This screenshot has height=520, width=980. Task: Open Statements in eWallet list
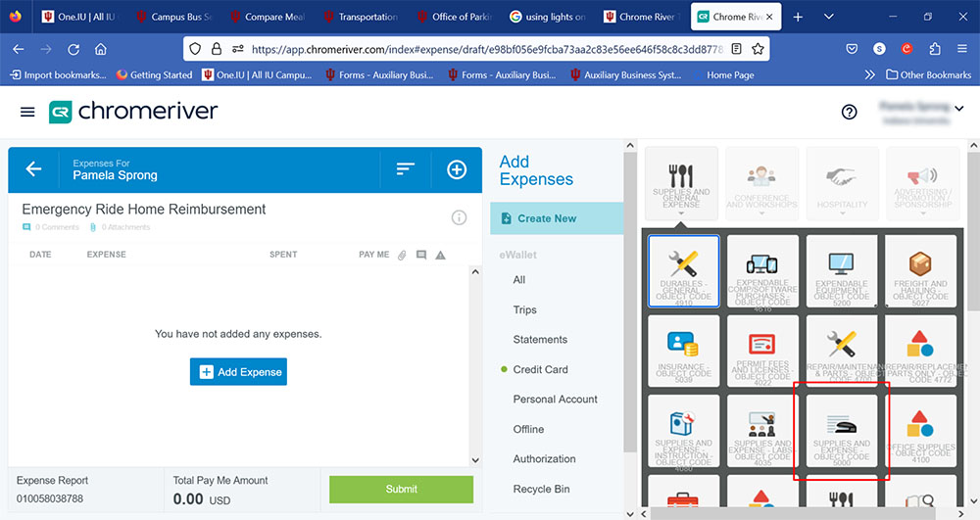[540, 340]
